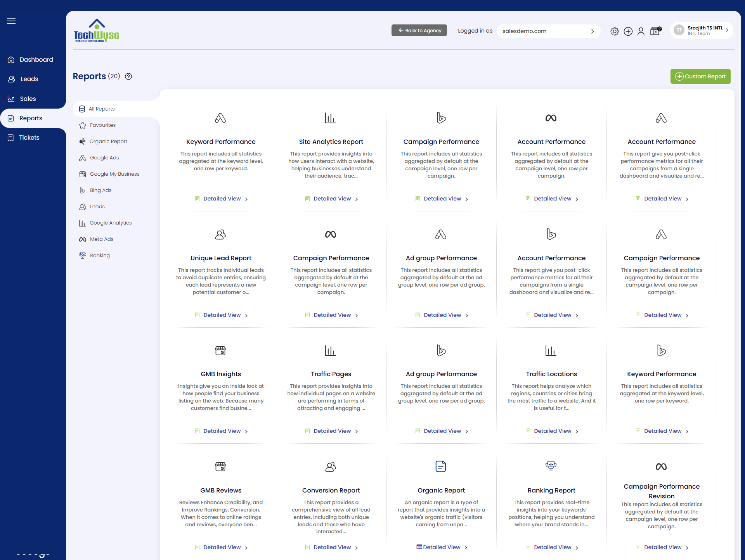Open Detailed View for Conversion Report
This screenshot has width=745, height=560.
pos(332,548)
